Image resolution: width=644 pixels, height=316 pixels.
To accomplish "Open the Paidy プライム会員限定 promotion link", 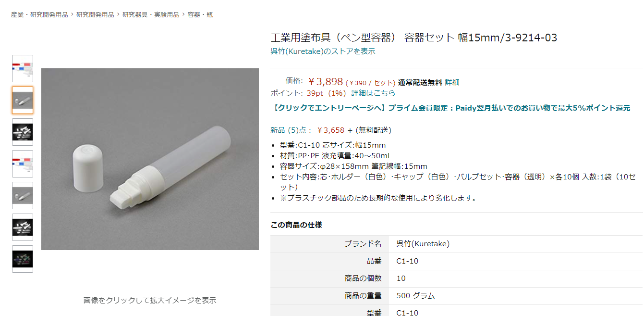I will [x=450, y=108].
